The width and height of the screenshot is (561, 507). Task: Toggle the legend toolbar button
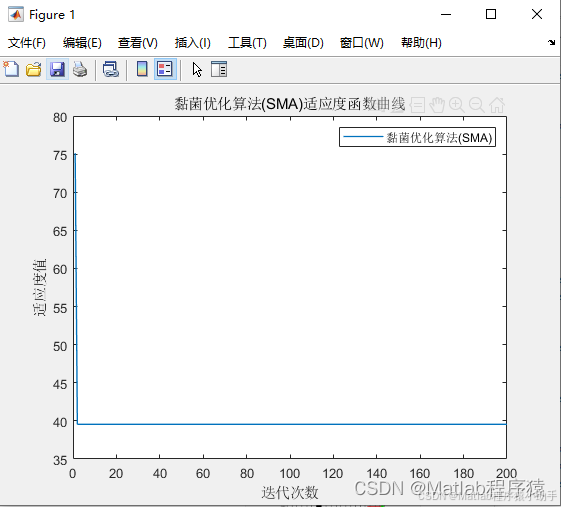point(165,69)
